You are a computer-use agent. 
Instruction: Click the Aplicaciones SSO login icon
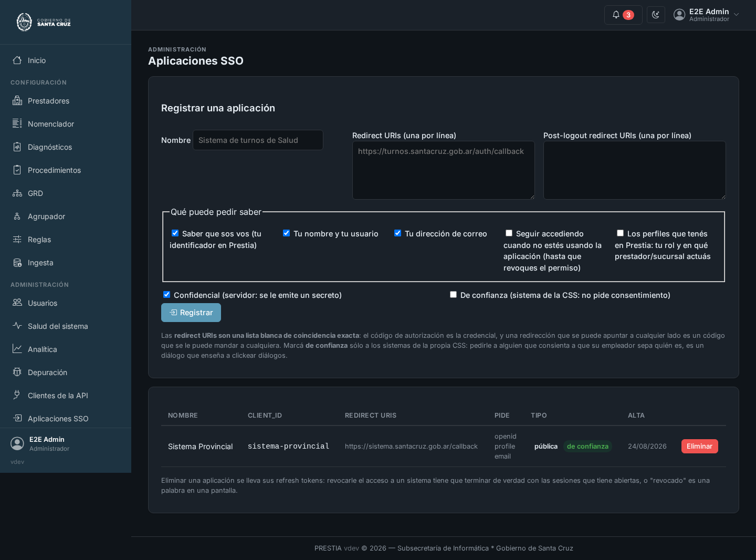[17, 418]
